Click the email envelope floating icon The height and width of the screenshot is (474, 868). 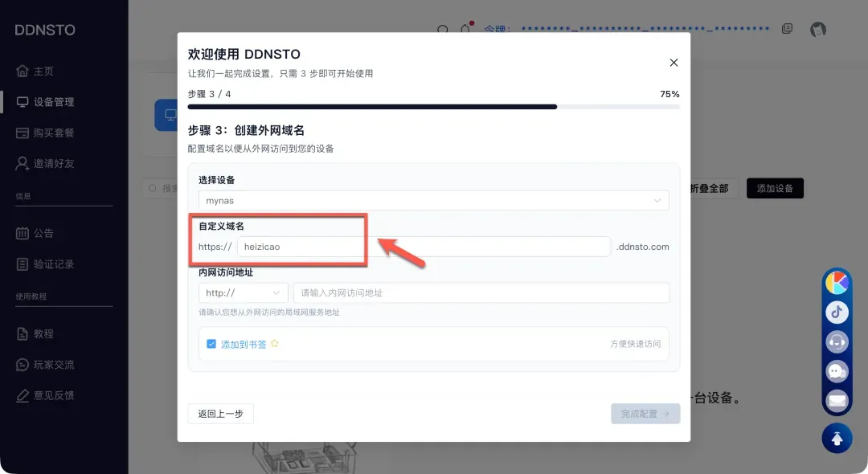[837, 400]
